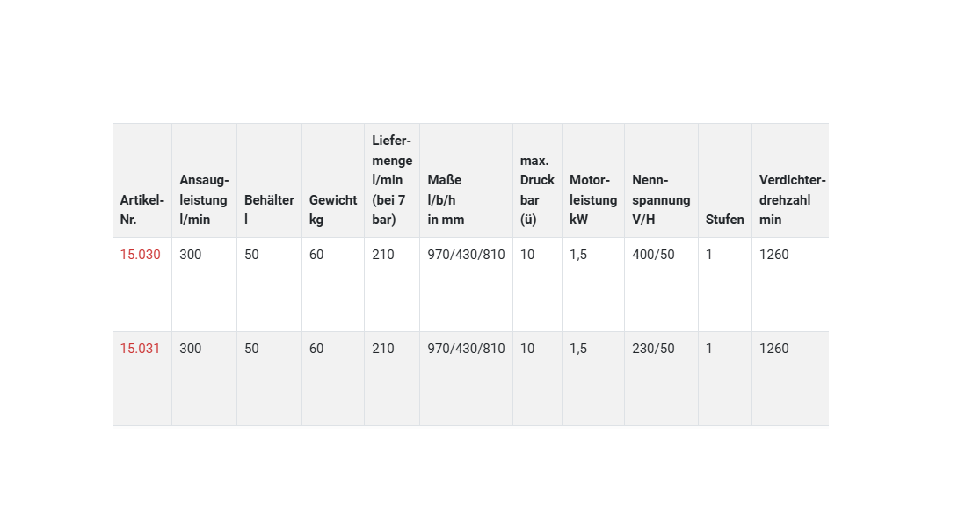Click the 230/50 voltage cell
This screenshot has width=980, height=512.
coord(654,349)
